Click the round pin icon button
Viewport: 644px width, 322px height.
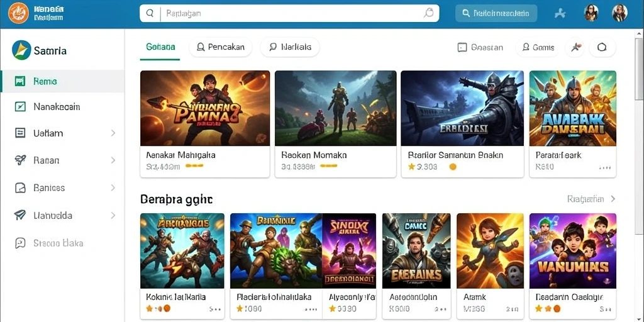(575, 47)
